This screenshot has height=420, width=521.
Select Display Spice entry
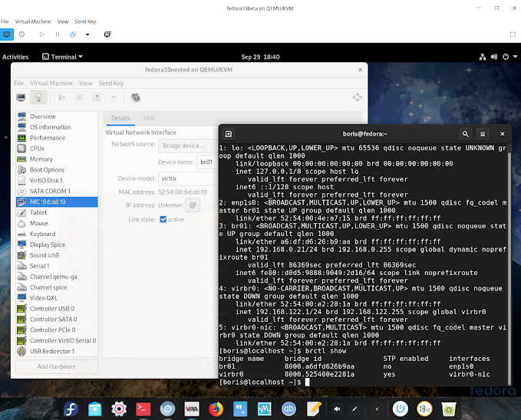pyautogui.click(x=57, y=244)
